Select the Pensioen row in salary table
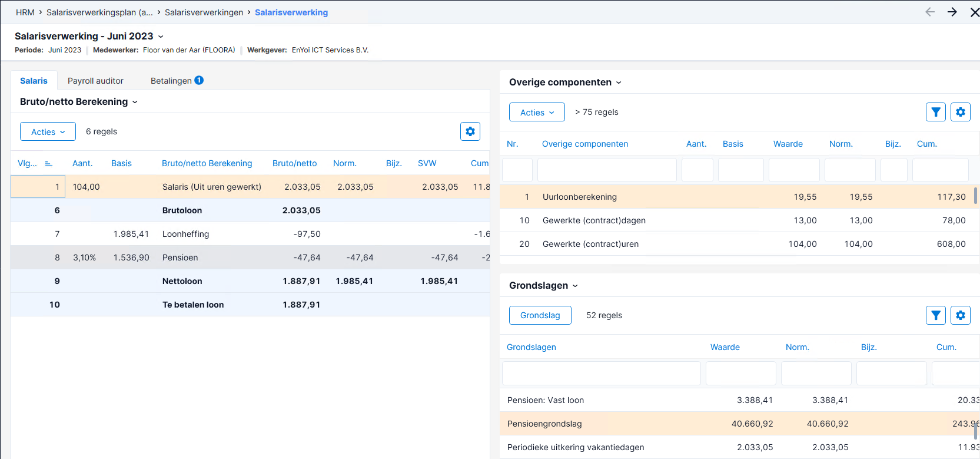The height and width of the screenshot is (459, 980). tap(250, 257)
